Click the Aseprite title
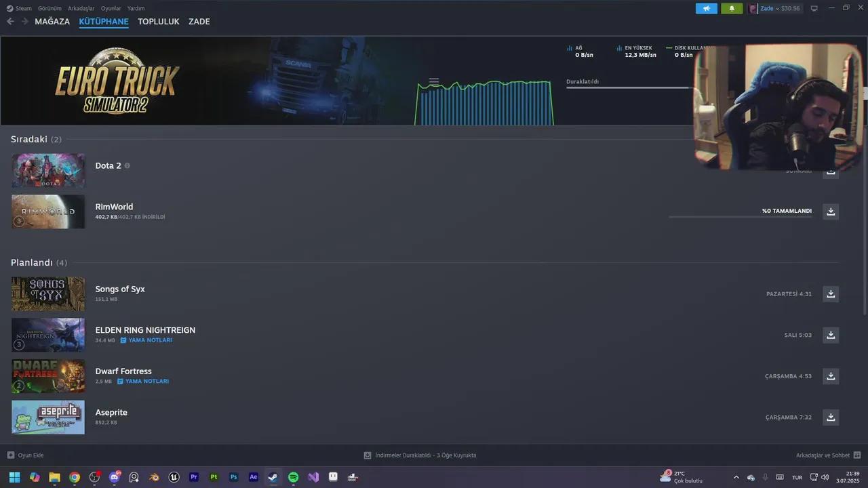This screenshot has width=868, height=488. pyautogui.click(x=111, y=412)
